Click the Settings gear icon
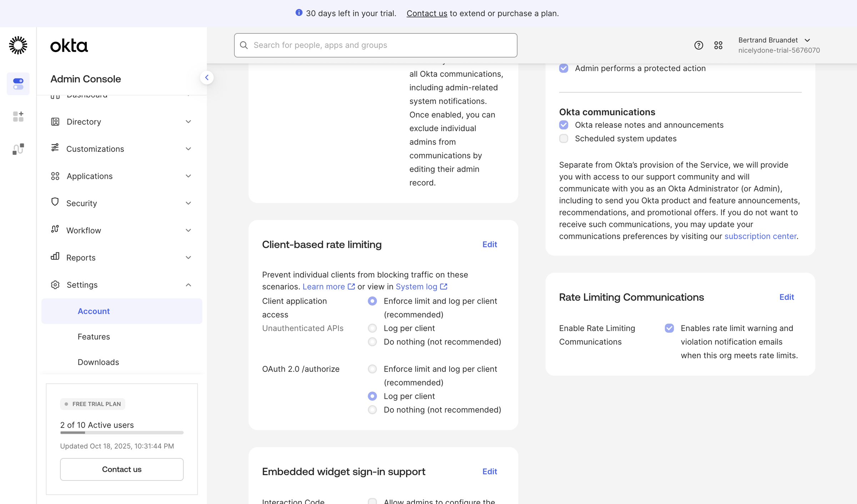The image size is (857, 504). (55, 285)
